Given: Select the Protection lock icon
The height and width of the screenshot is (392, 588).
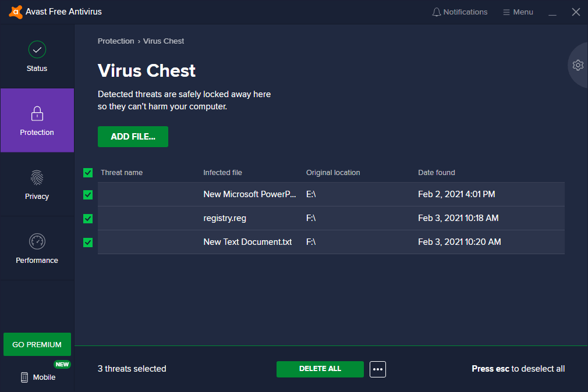Looking at the screenshot, I should point(37,113).
